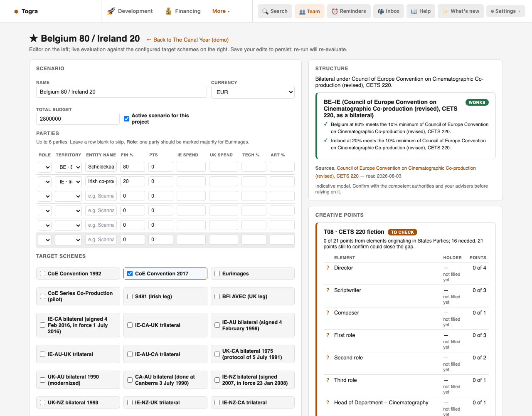The image size is (532, 416).
Task: Expand the More menu in navigation
Action: pyautogui.click(x=221, y=11)
